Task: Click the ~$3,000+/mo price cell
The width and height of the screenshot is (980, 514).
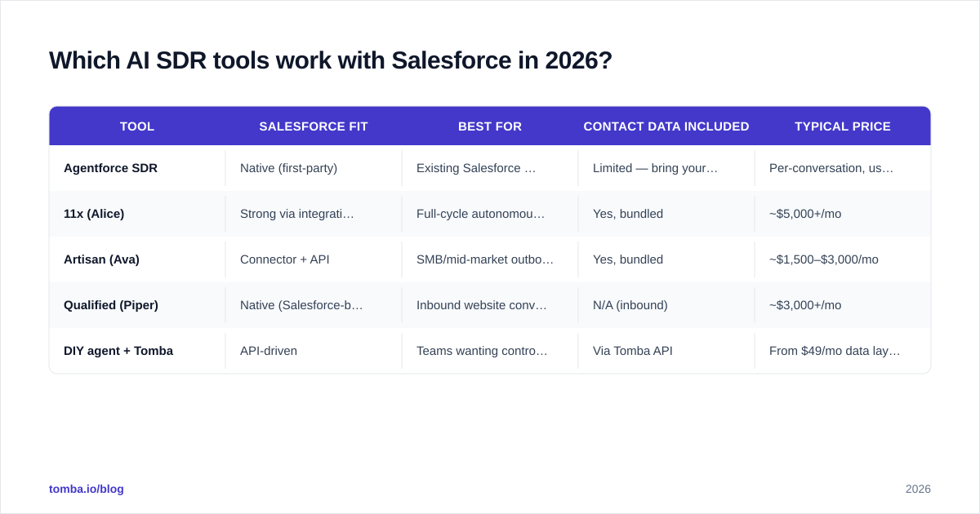Action: (843, 305)
